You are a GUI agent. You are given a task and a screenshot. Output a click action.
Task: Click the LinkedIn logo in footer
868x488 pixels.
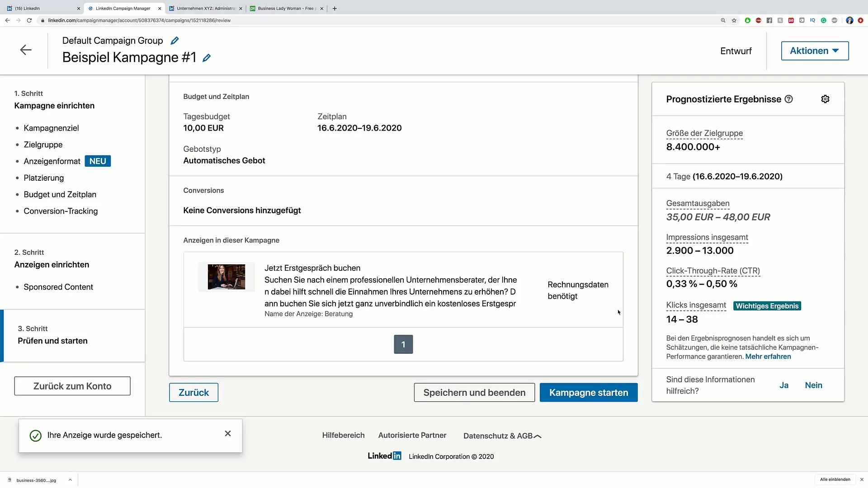pos(384,456)
